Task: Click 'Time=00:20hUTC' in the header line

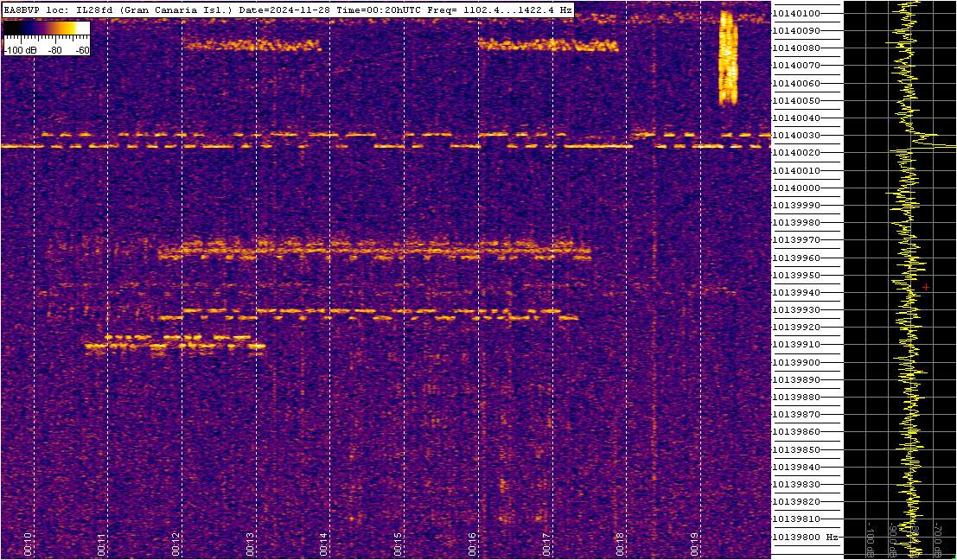Action: (x=377, y=10)
